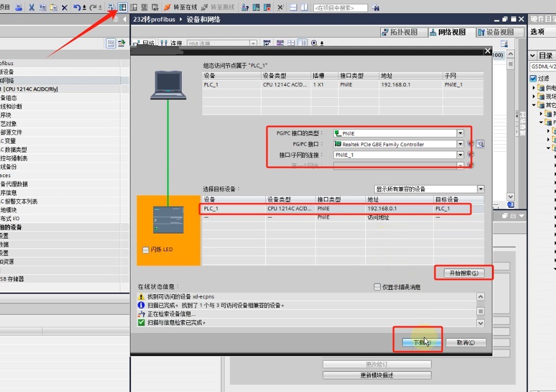The width and height of the screenshot is (556, 392).
Task: Open the 显示所有兼容的设备 filter dropdown
Action: pos(480,189)
